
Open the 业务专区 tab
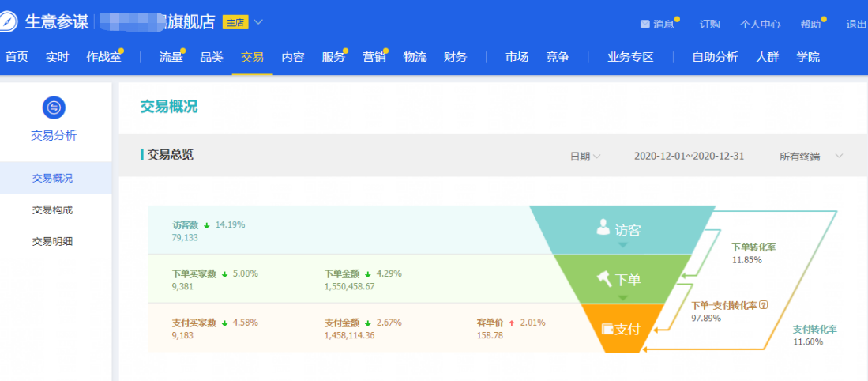(x=630, y=56)
